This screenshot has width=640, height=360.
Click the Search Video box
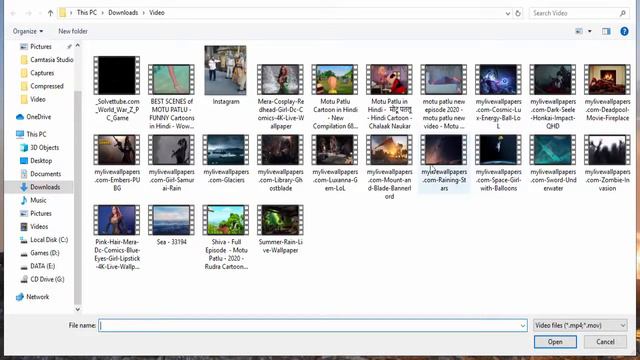click(579, 13)
